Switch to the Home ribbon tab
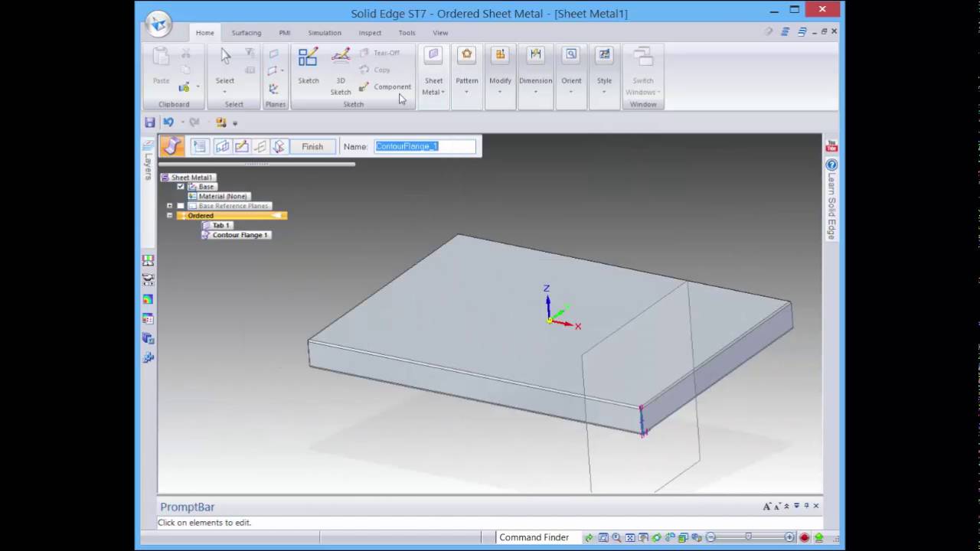Viewport: 980px width, 551px height. pos(204,33)
